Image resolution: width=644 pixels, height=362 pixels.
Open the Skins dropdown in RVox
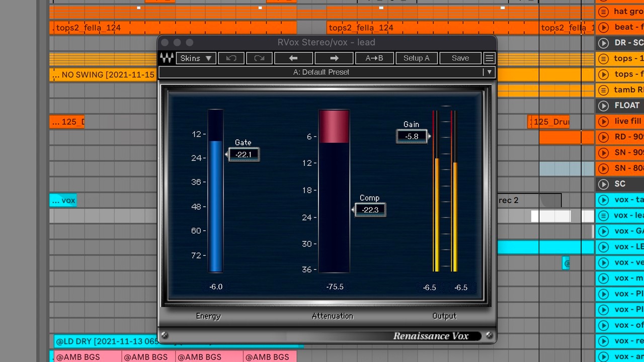click(x=196, y=58)
